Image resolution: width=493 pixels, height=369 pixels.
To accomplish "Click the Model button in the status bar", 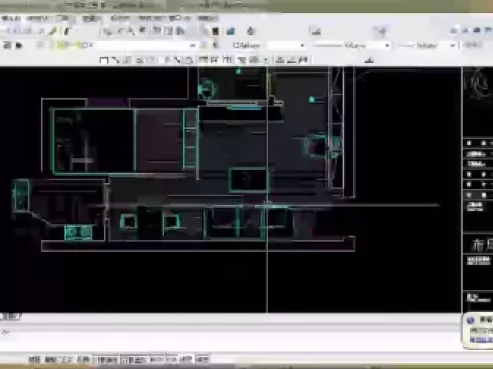I will pos(203,359).
